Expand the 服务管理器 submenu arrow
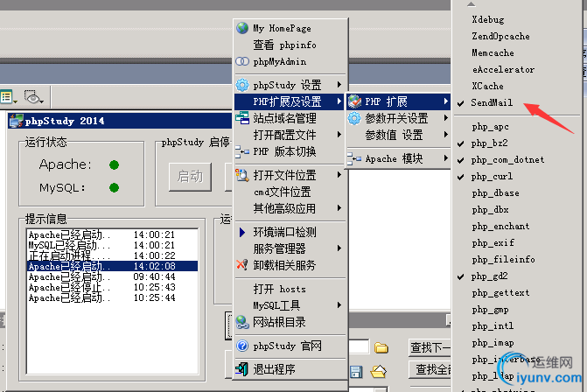 [339, 248]
